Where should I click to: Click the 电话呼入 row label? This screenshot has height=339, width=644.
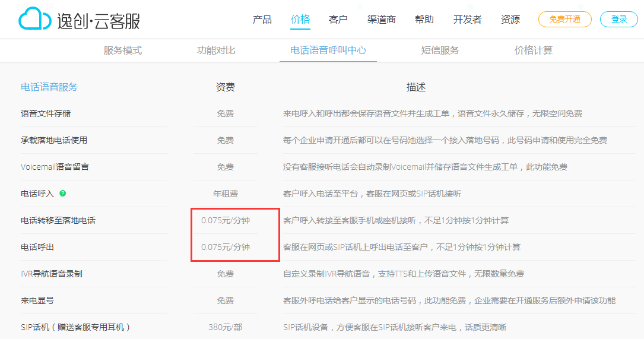click(37, 194)
